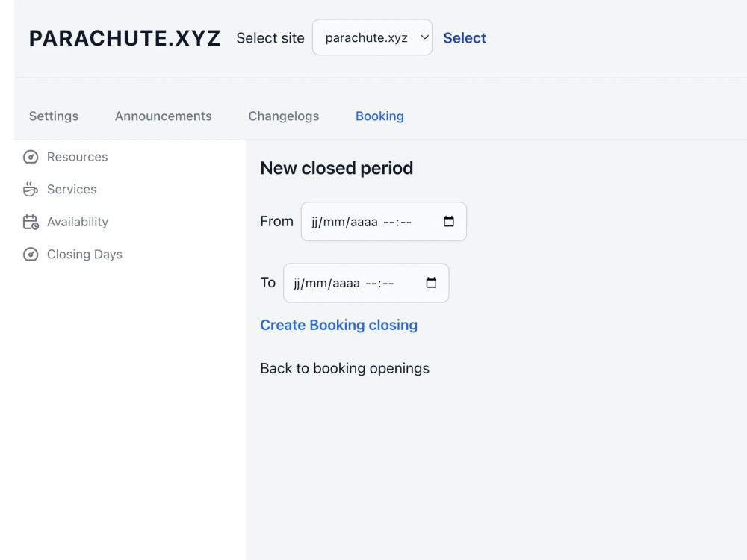Viewport: 747px width, 560px height.
Task: Select the Booking tab
Action: 379,116
